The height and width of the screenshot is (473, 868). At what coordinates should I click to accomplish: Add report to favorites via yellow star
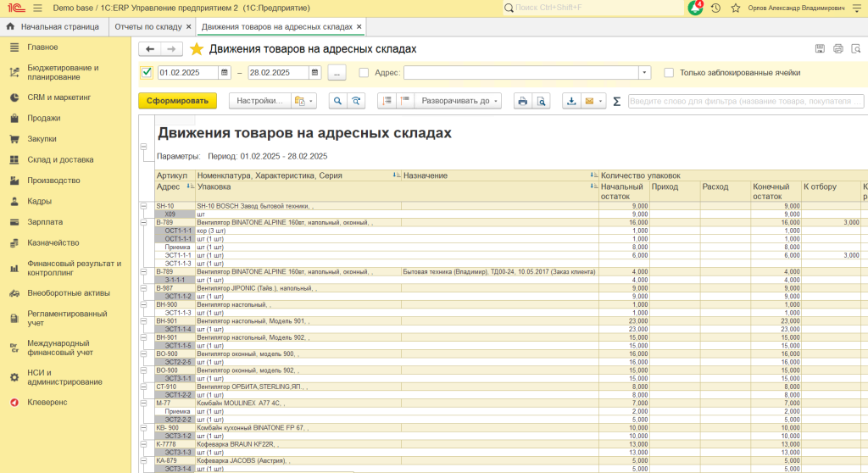tap(196, 48)
